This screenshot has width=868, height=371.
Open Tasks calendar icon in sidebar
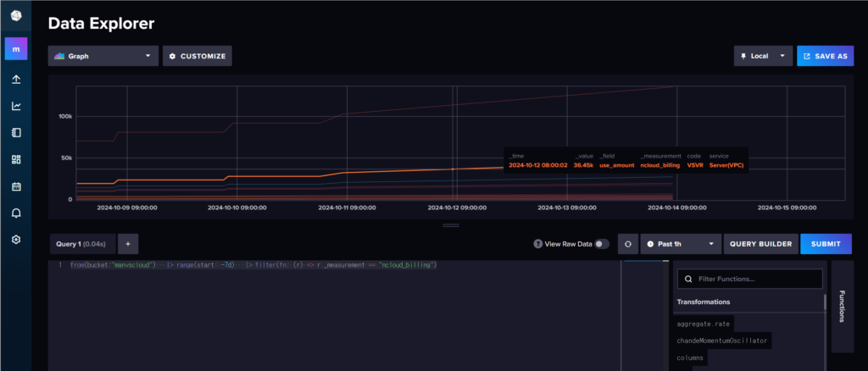[x=16, y=186]
